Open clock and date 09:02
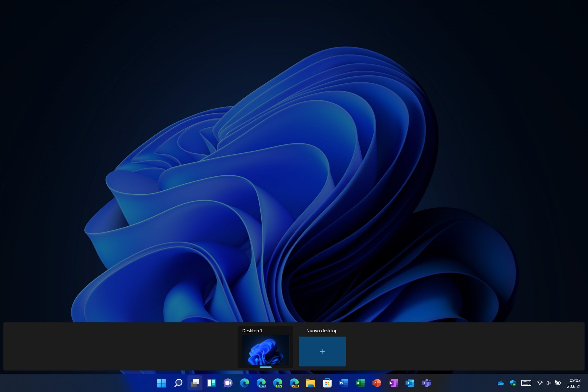The image size is (588, 392). point(574,383)
